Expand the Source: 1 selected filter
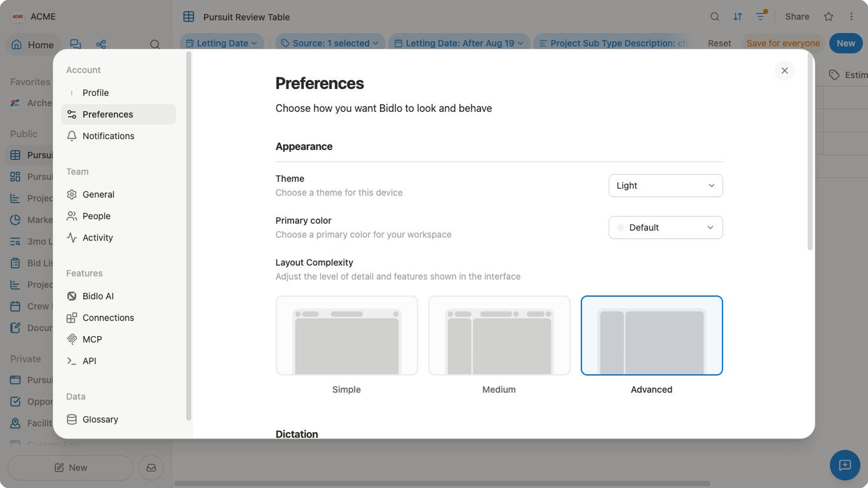The height and width of the screenshot is (488, 868). [x=330, y=43]
